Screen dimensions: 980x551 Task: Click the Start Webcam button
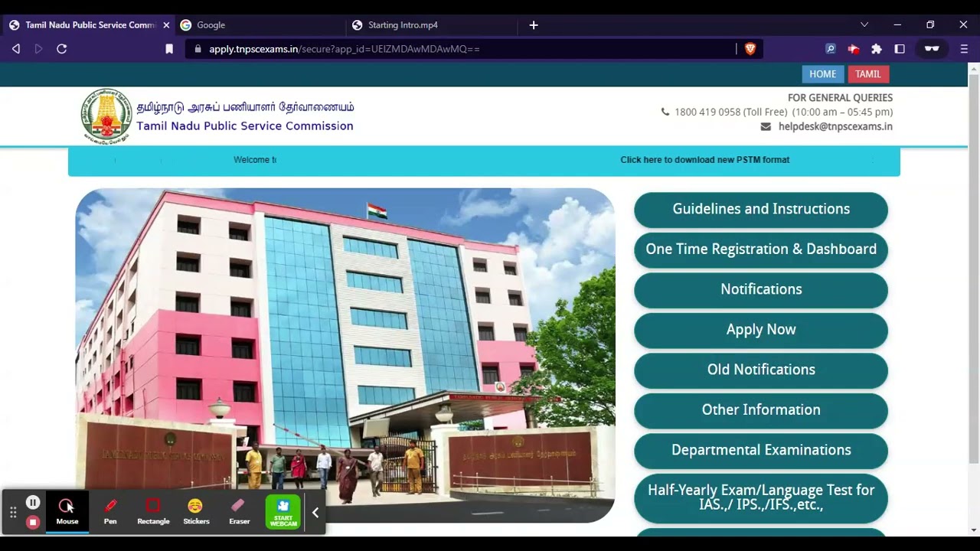(283, 512)
